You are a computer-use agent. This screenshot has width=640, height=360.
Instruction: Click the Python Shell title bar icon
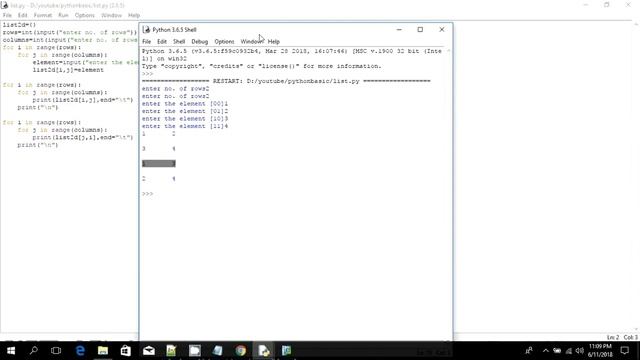(x=146, y=29)
